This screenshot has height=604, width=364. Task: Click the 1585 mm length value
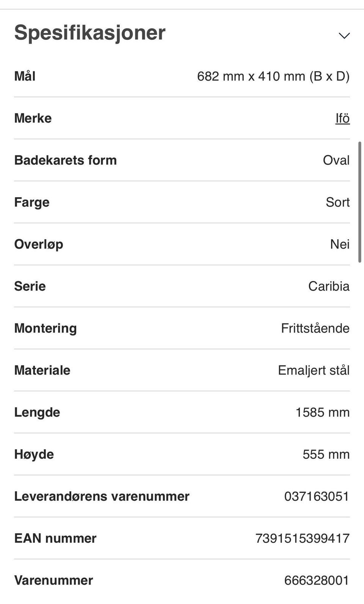click(x=322, y=412)
